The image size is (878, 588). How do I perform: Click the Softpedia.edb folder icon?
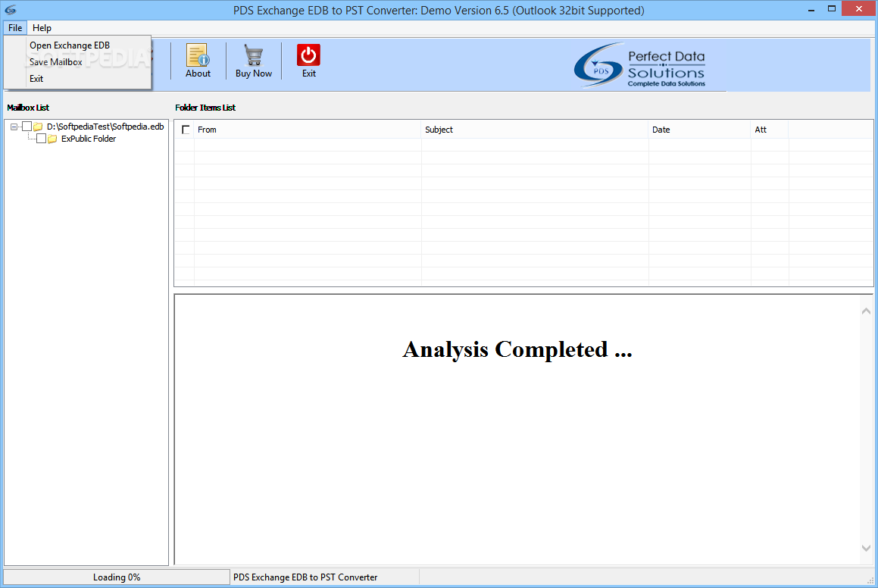[38, 127]
